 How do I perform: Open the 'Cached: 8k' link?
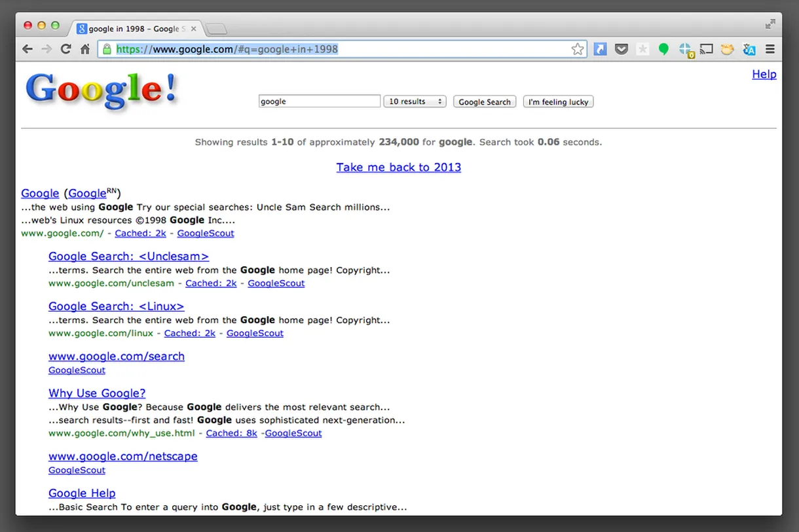coord(232,433)
